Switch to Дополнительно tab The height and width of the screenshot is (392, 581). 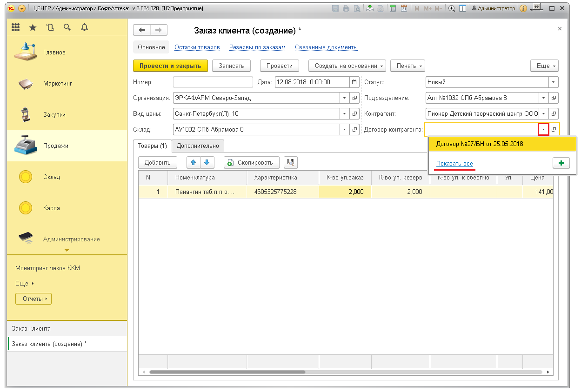[x=198, y=146]
